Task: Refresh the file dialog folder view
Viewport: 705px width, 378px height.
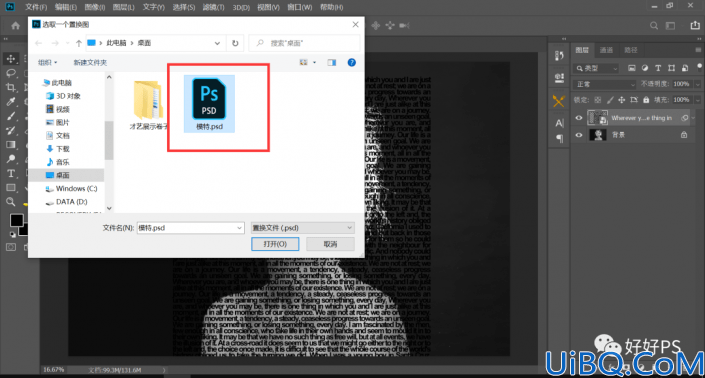Action: (235, 43)
